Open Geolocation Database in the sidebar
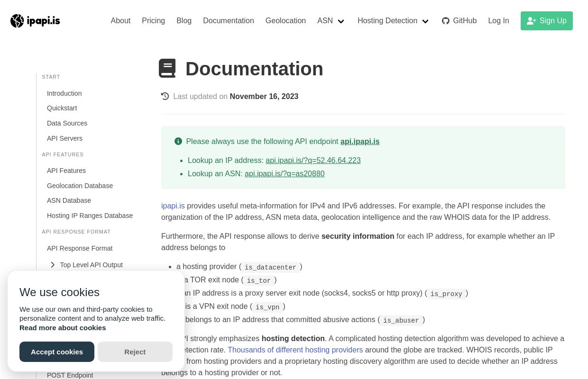The width and height of the screenshot is (588, 379). [80, 186]
